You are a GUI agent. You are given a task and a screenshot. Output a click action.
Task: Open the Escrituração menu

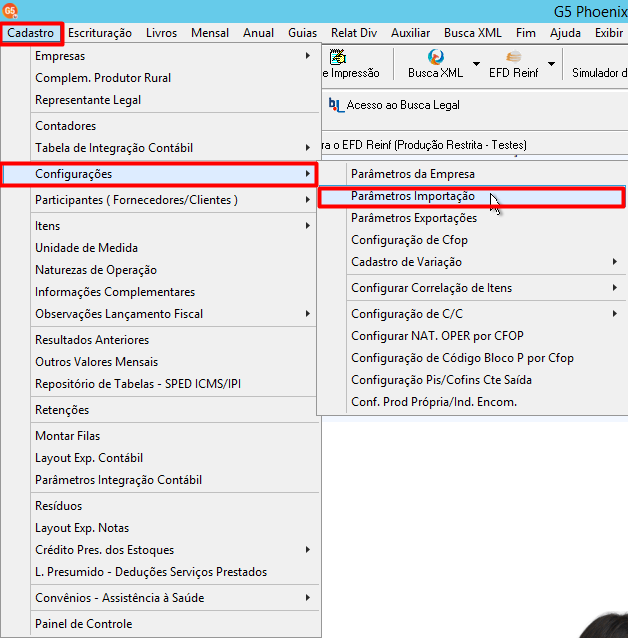[100, 33]
